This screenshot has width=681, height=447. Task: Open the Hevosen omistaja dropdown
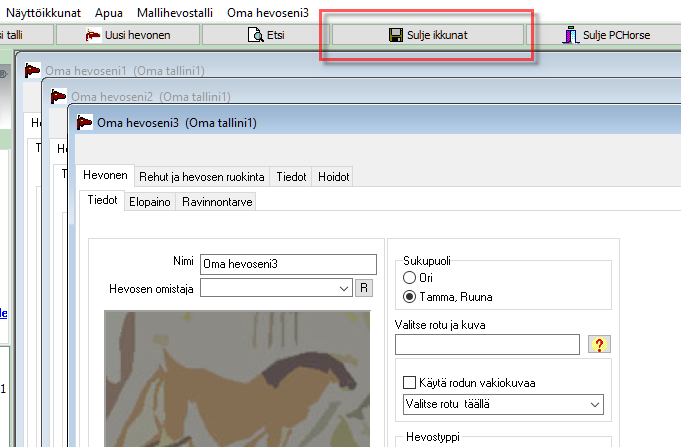[345, 288]
